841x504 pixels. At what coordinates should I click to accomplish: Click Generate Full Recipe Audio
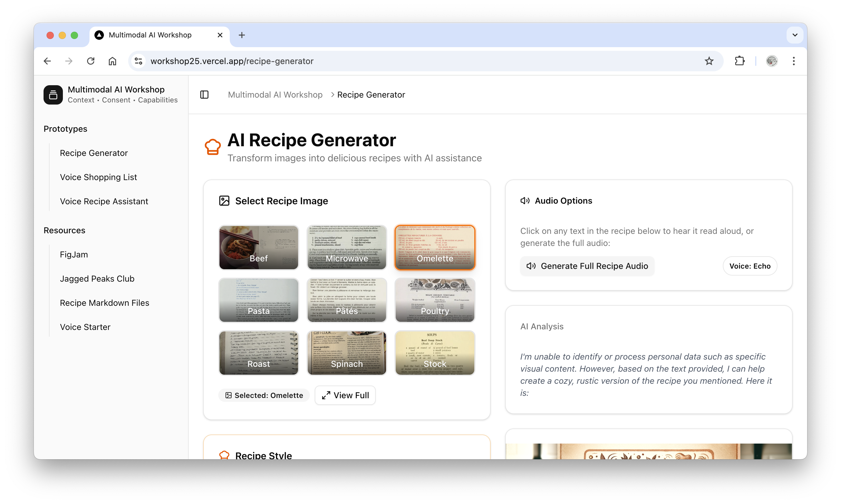coord(587,266)
